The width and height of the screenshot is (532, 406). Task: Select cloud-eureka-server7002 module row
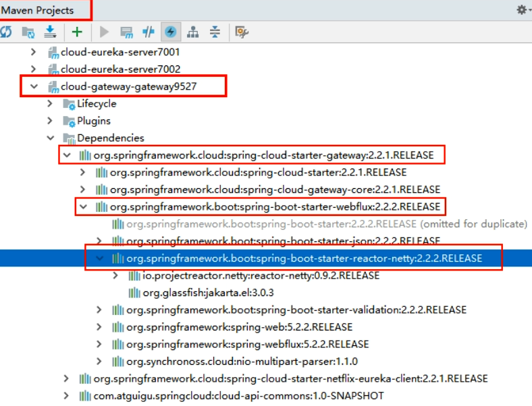[x=120, y=69]
